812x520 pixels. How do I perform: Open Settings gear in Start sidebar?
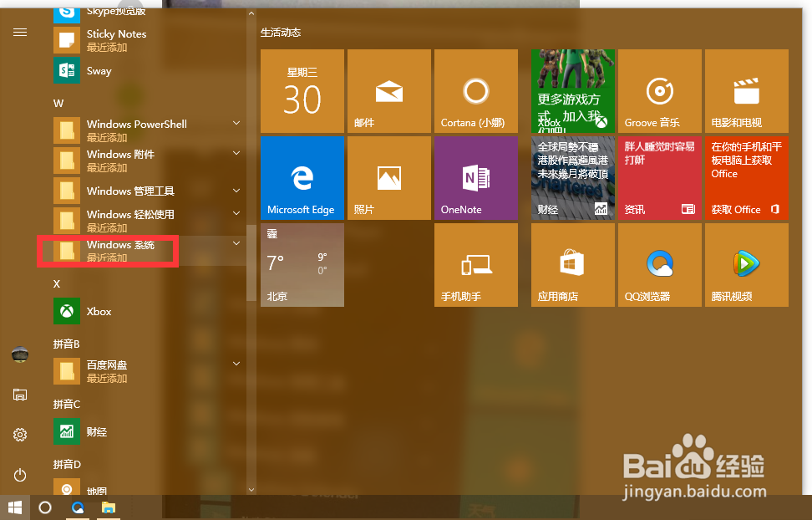click(19, 434)
